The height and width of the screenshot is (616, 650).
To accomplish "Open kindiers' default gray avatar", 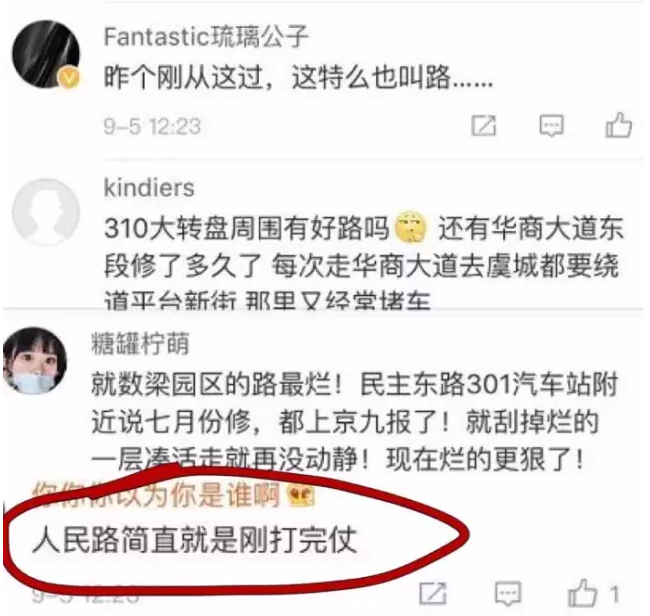I will (46, 212).
